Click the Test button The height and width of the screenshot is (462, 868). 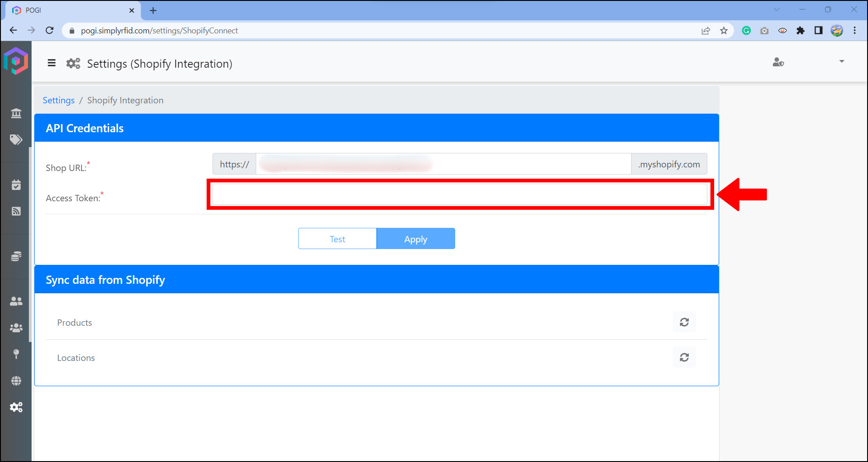[337, 239]
